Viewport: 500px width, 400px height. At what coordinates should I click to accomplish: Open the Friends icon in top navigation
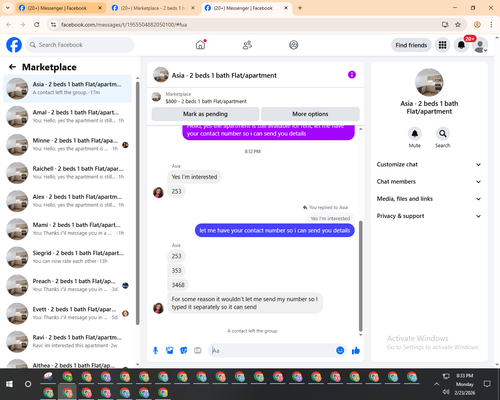click(x=247, y=45)
